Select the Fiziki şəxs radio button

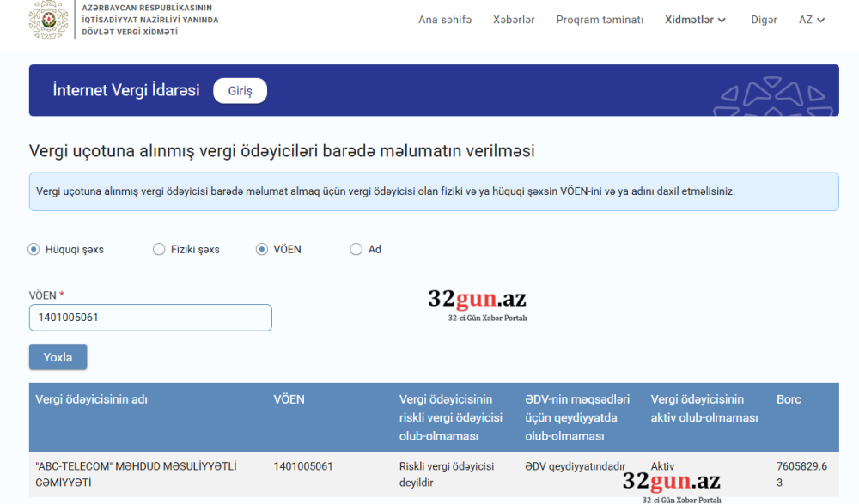(x=159, y=250)
